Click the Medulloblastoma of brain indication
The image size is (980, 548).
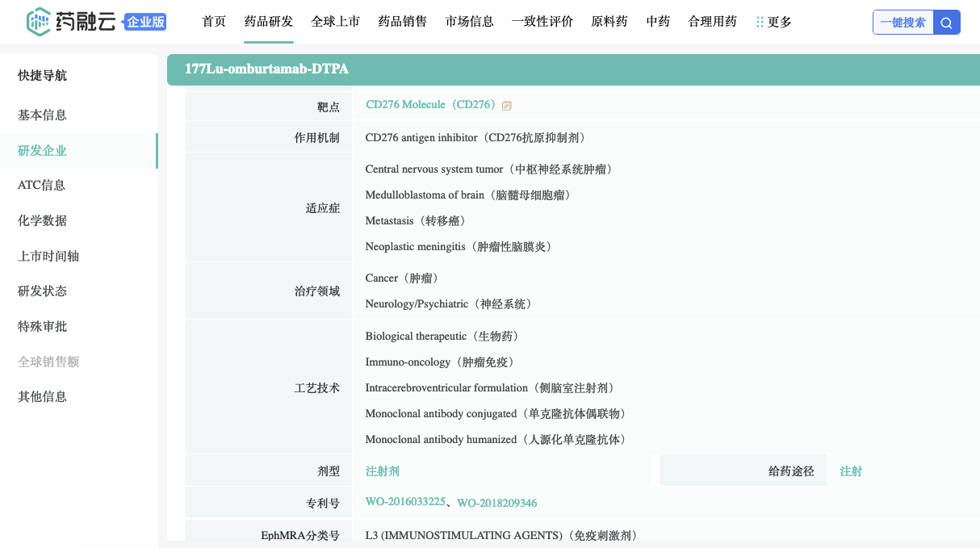(468, 195)
